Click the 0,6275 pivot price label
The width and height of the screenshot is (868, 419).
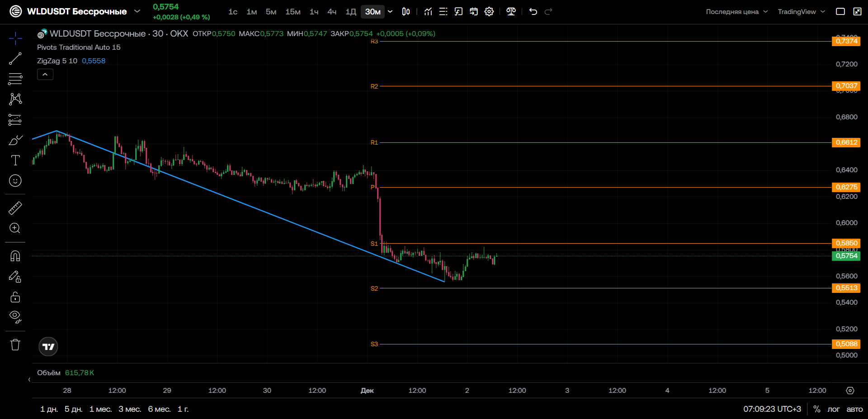(846, 187)
